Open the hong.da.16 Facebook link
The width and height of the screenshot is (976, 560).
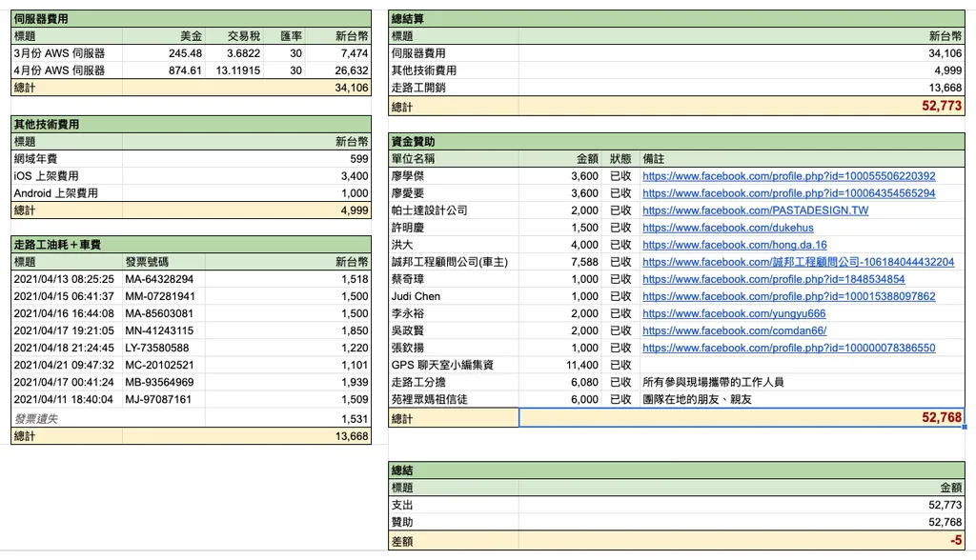[x=735, y=245]
